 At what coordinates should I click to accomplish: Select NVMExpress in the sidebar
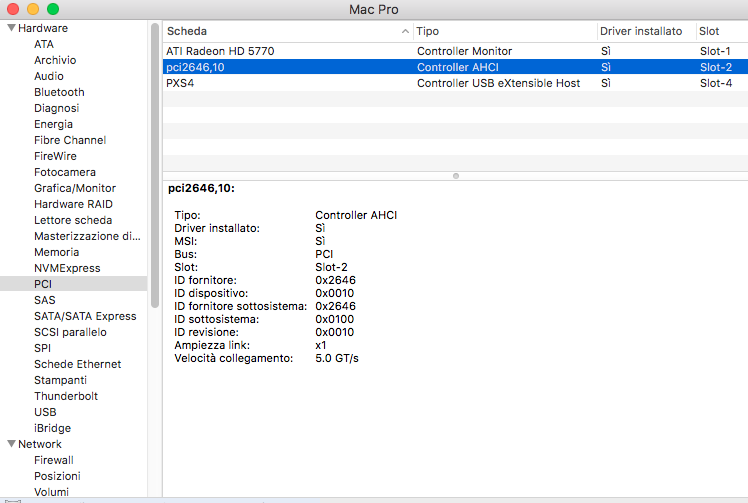[67, 268]
